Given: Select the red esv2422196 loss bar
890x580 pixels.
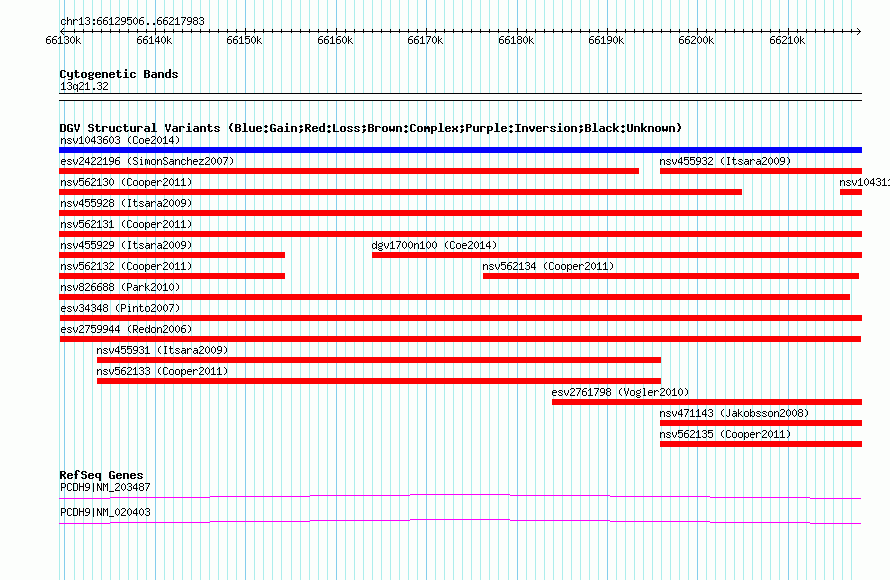Looking at the screenshot, I should [349, 171].
